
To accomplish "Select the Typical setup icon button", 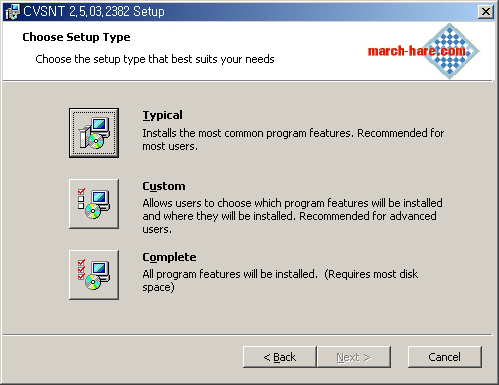I will (x=94, y=133).
